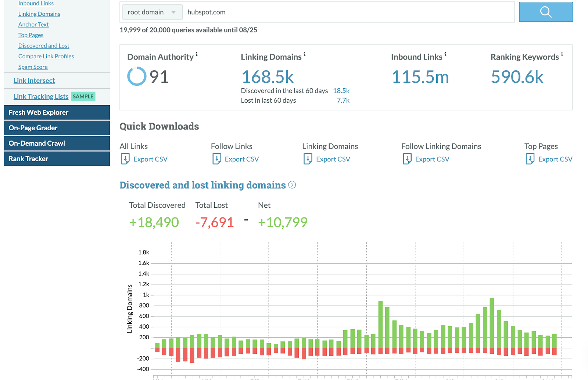This screenshot has height=380, width=588.
Task: Click the Quick Downloads heading
Action: [x=159, y=127]
